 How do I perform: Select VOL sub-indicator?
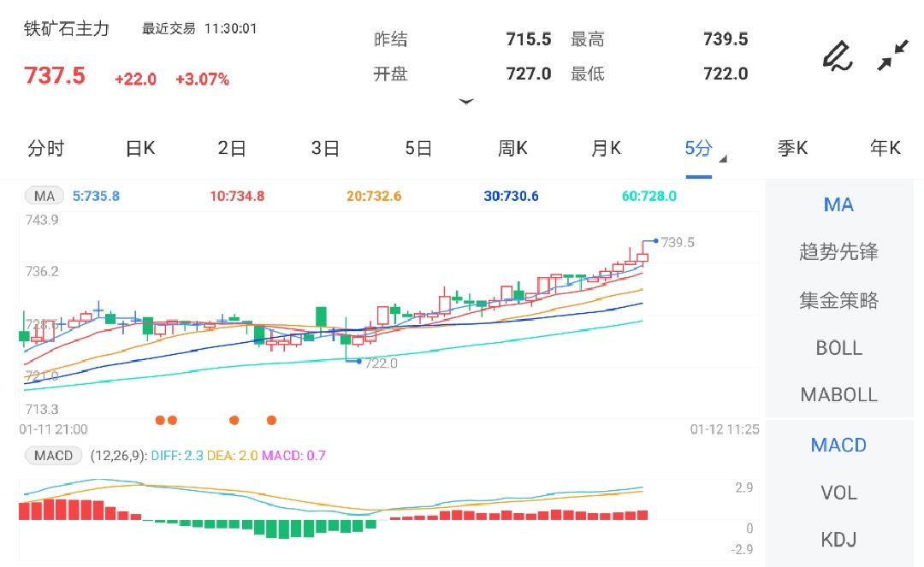(838, 493)
